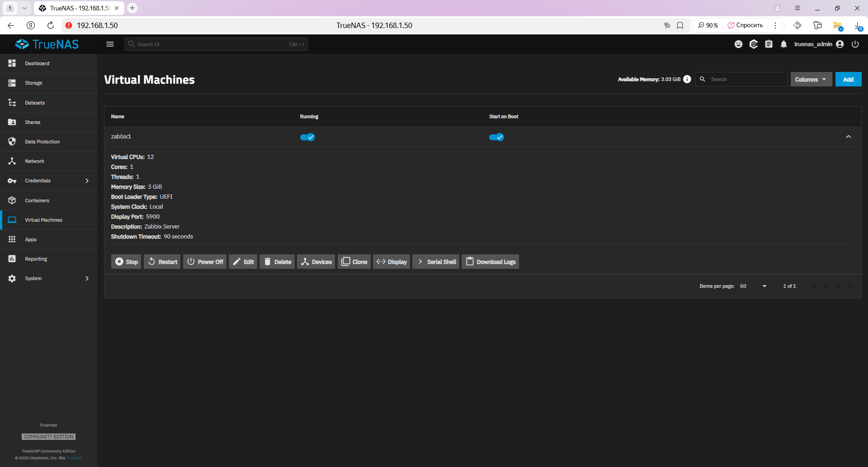The image size is (868, 467).
Task: Click the power icon in header
Action: 855,44
